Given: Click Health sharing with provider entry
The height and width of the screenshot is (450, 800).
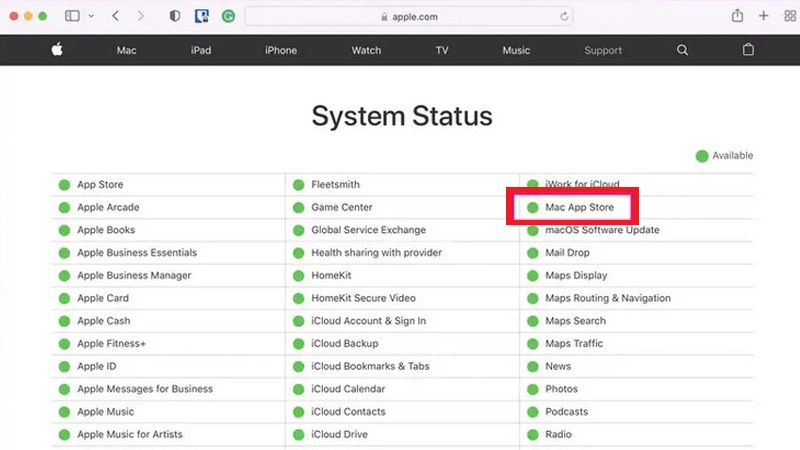Looking at the screenshot, I should pos(377,253).
